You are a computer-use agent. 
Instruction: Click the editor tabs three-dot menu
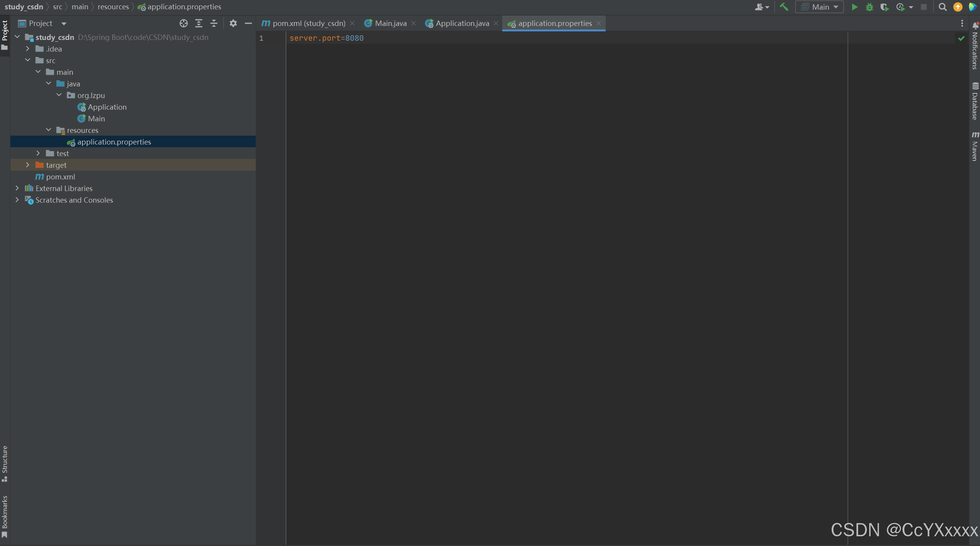point(962,24)
